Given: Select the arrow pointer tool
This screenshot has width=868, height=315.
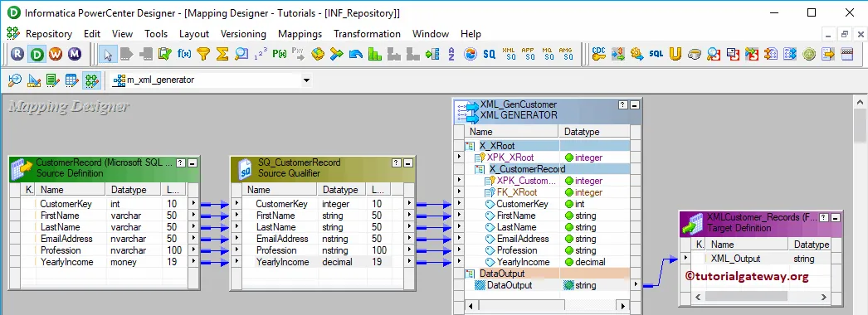Looking at the screenshot, I should point(109,54).
